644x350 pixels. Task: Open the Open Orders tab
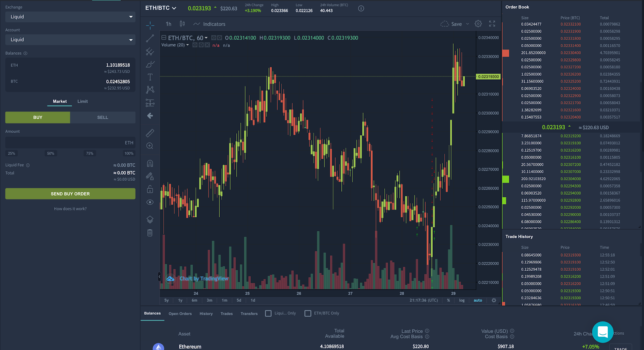(180, 314)
